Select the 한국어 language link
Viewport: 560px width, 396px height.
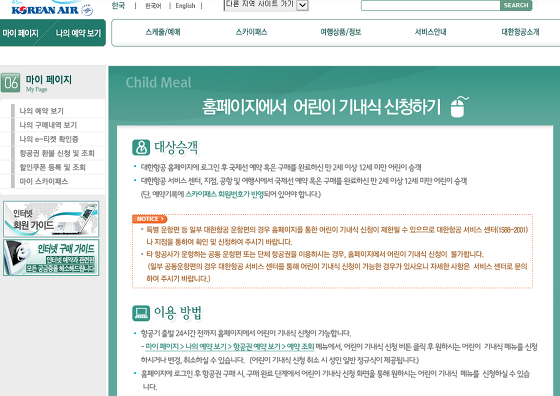[x=153, y=6]
